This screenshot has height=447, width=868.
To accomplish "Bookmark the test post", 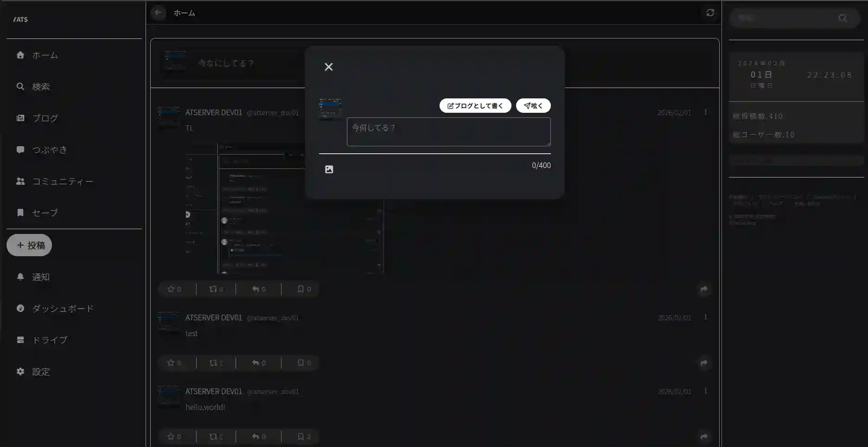I will (x=300, y=363).
